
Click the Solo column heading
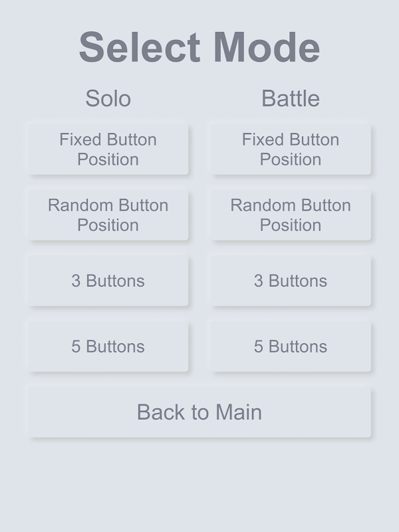point(108,98)
